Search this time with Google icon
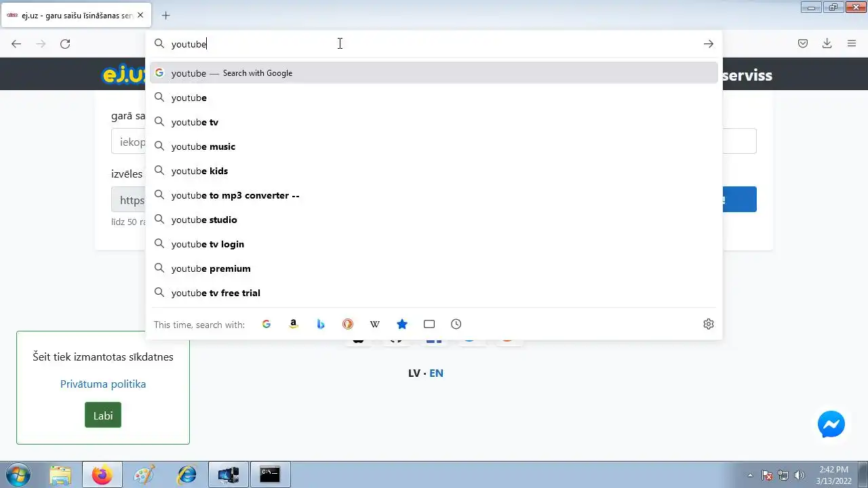Viewport: 868px width, 488px height. point(267,324)
